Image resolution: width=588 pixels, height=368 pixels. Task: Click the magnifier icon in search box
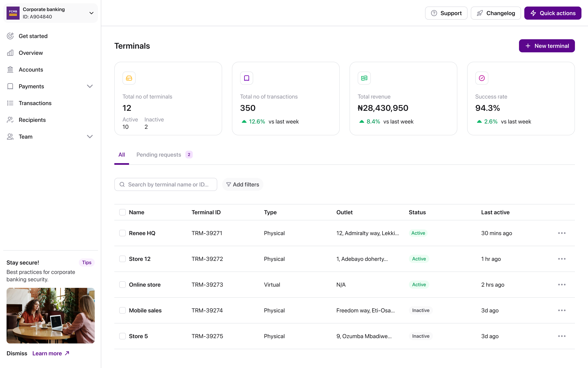tap(122, 184)
